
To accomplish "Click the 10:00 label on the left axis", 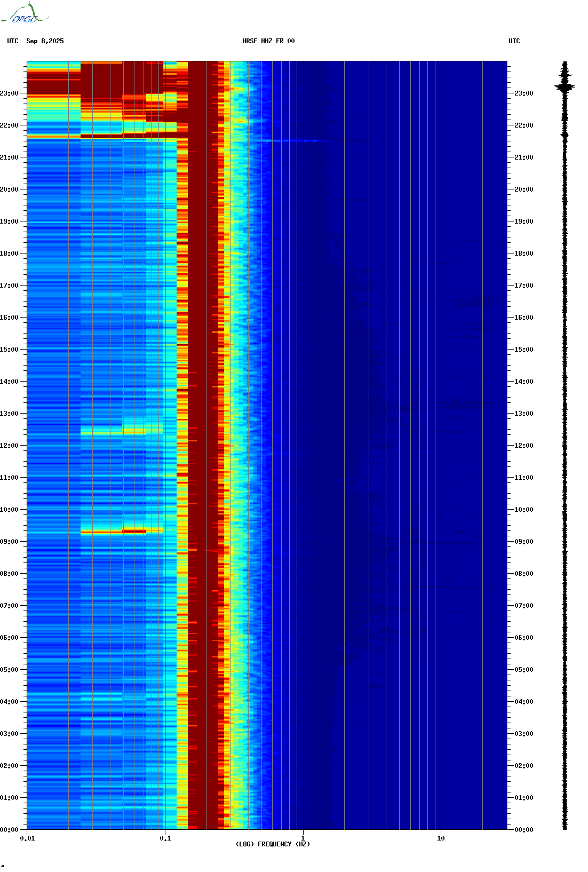I will click(9, 510).
